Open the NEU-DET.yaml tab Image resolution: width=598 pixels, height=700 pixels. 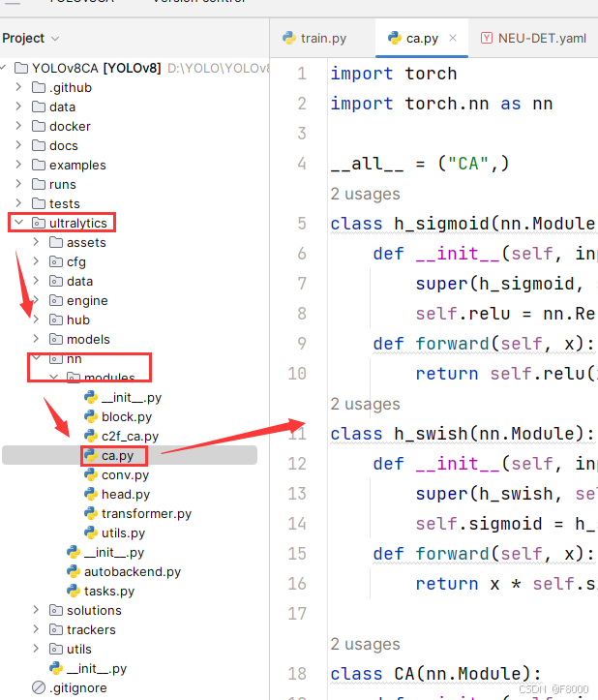pyautogui.click(x=533, y=39)
